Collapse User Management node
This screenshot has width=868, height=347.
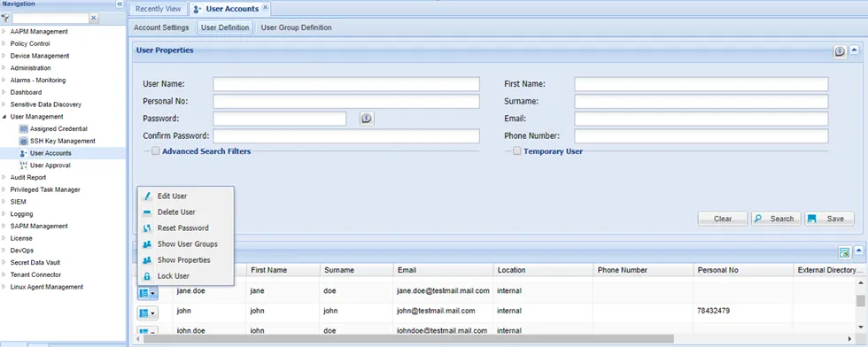(4, 117)
